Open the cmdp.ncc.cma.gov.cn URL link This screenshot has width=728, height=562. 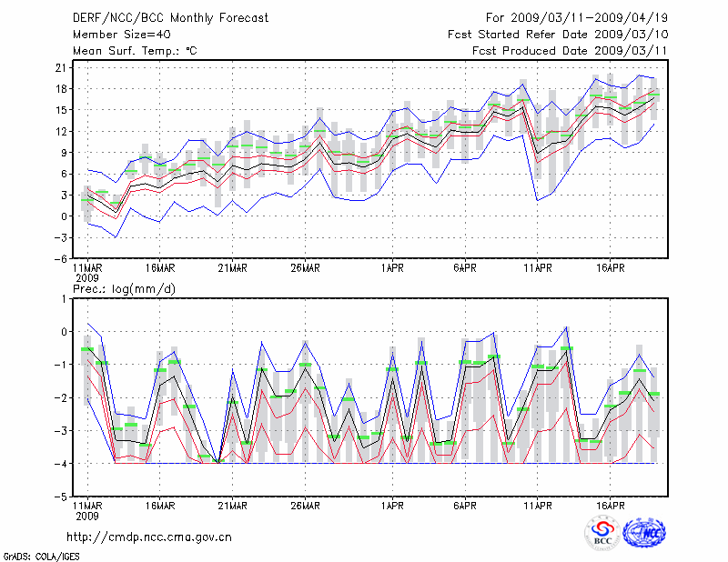149,537
